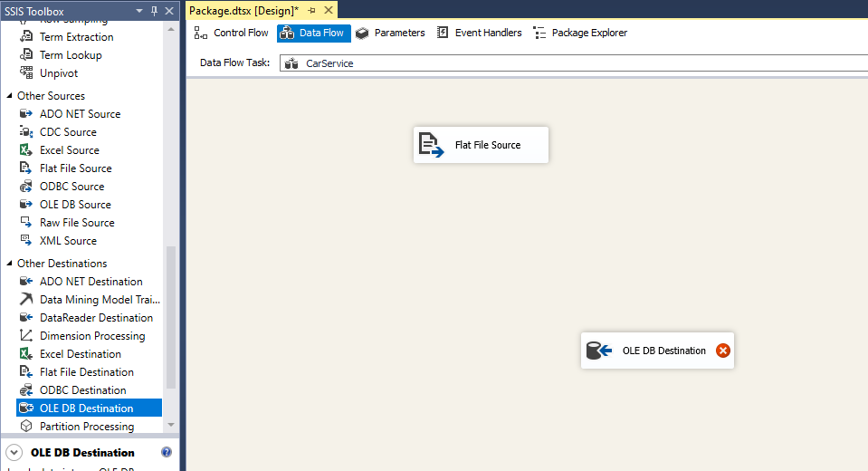Click the OLE DB Destination component icon on canvas
The width and height of the screenshot is (868, 471).
click(599, 351)
